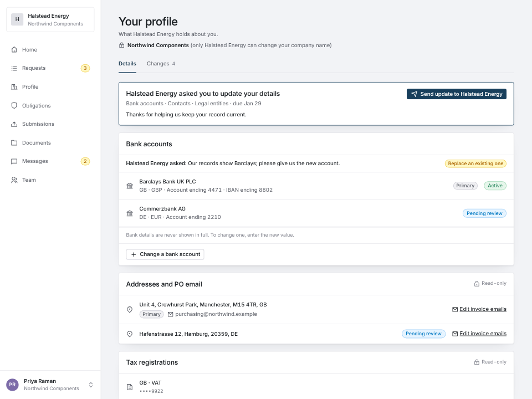Click the Bank accounts section heading
The height and width of the screenshot is (399, 532).
(149, 144)
